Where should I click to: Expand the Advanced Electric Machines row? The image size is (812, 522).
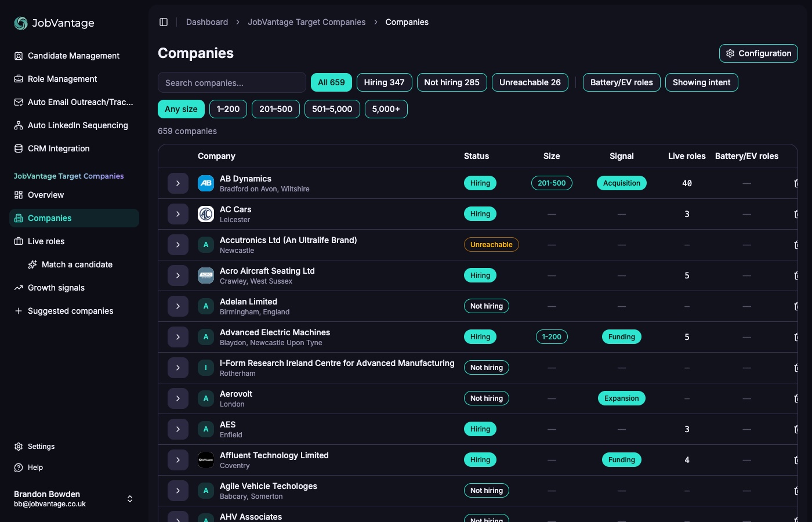178,337
